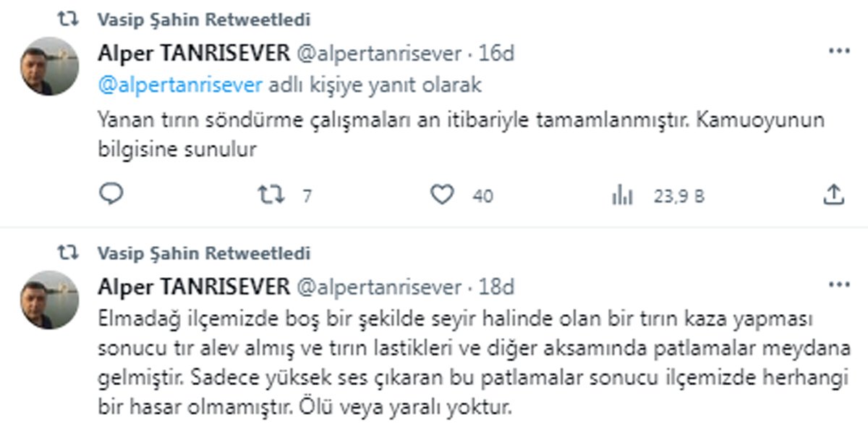Open more options menu on first tweet
The image size is (868, 438).
(x=839, y=51)
